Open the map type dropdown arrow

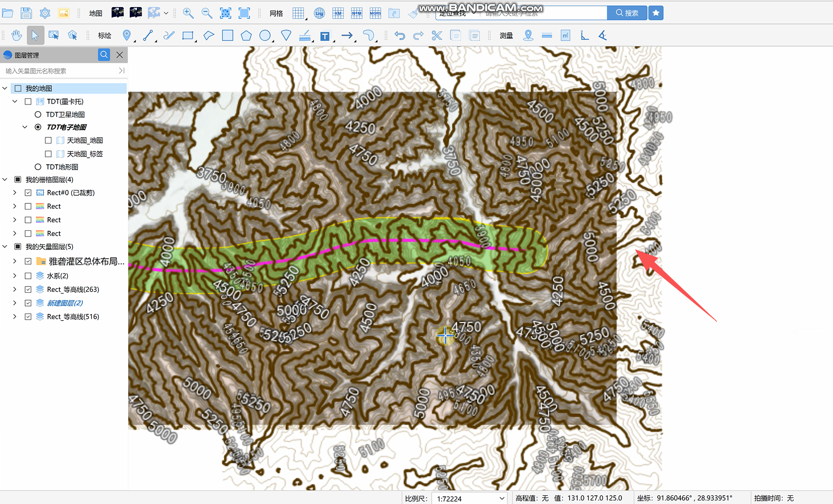tap(166, 13)
